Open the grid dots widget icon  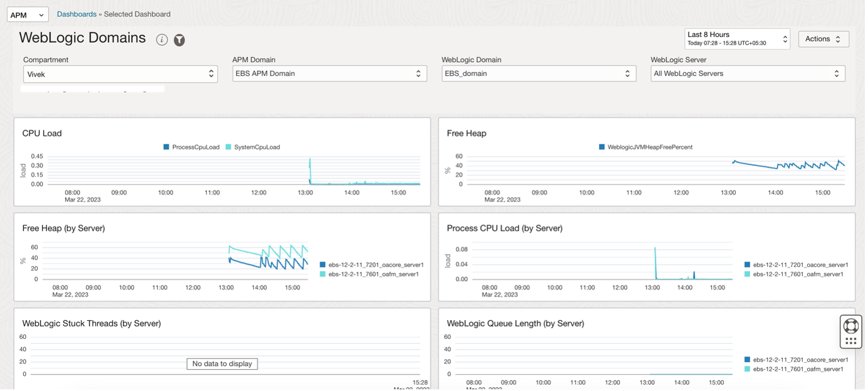[851, 341]
